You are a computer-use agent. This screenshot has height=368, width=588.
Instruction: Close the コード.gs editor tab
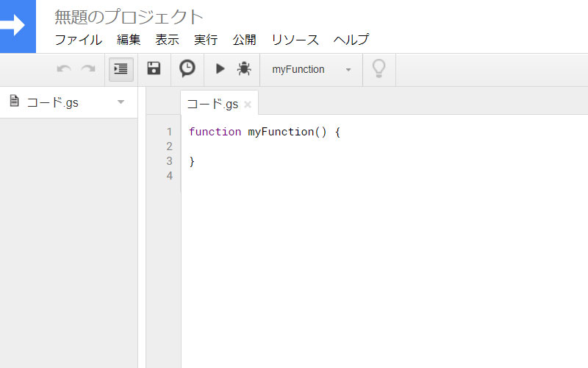coord(248,105)
